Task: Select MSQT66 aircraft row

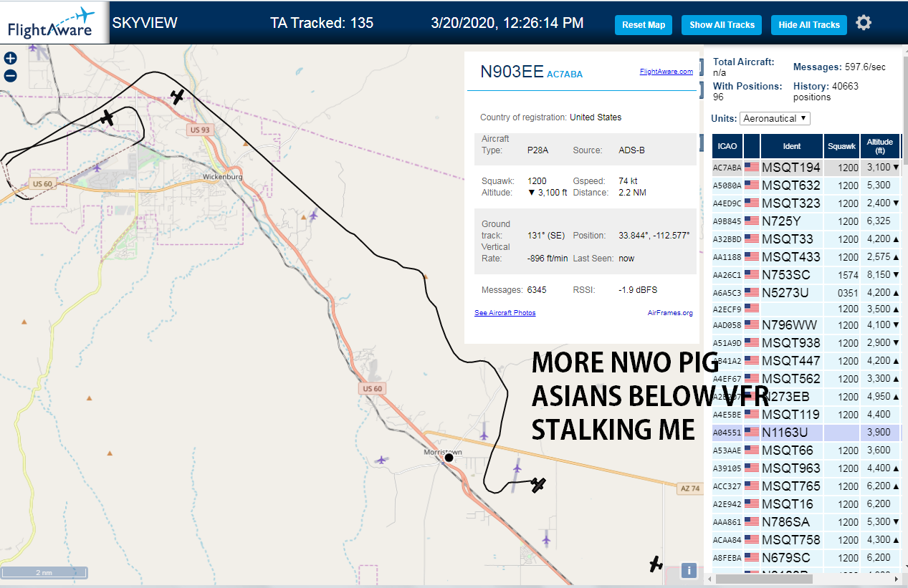Action: pyautogui.click(x=806, y=450)
